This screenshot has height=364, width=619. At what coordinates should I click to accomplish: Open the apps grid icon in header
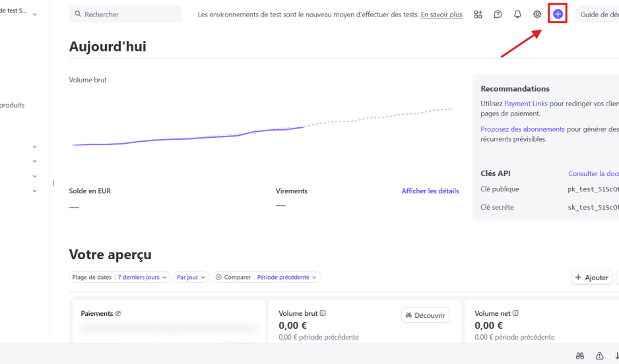coord(478,14)
